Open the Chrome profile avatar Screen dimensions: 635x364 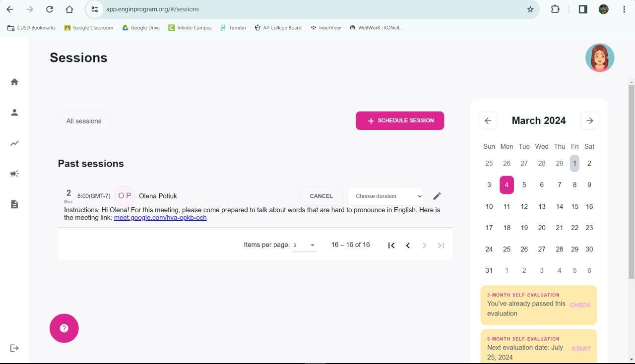[x=604, y=9]
